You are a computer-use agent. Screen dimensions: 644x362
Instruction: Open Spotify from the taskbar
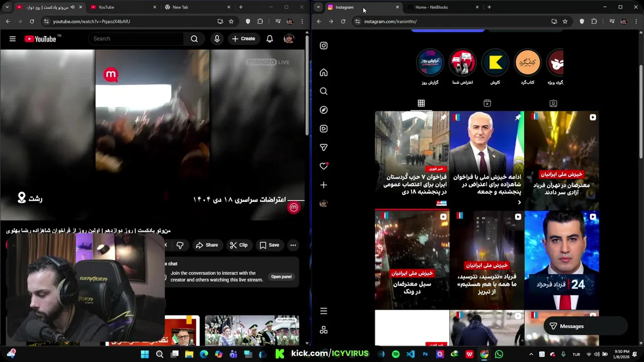point(395,354)
